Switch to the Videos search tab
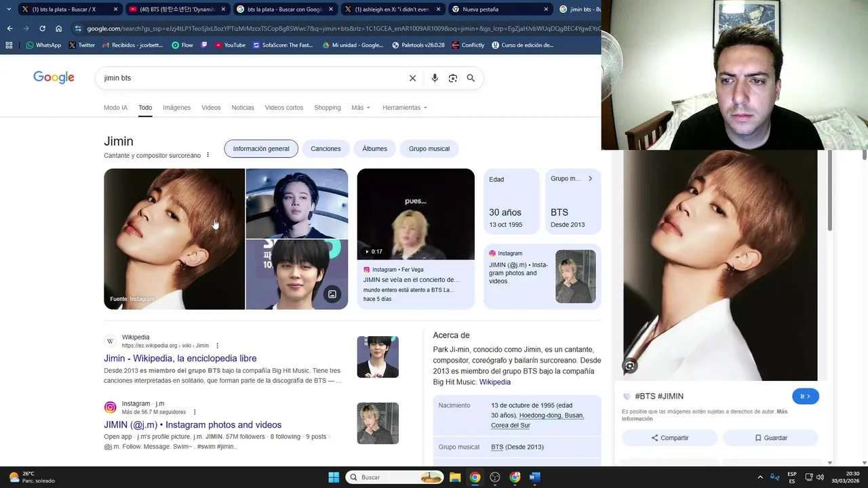 (x=211, y=108)
